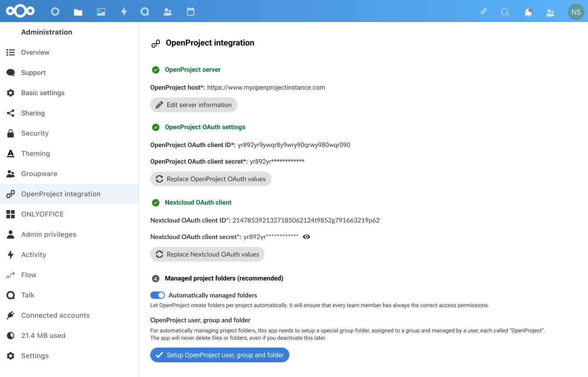
Task: Disable the Automatically managed folders toggle
Action: [158, 295]
